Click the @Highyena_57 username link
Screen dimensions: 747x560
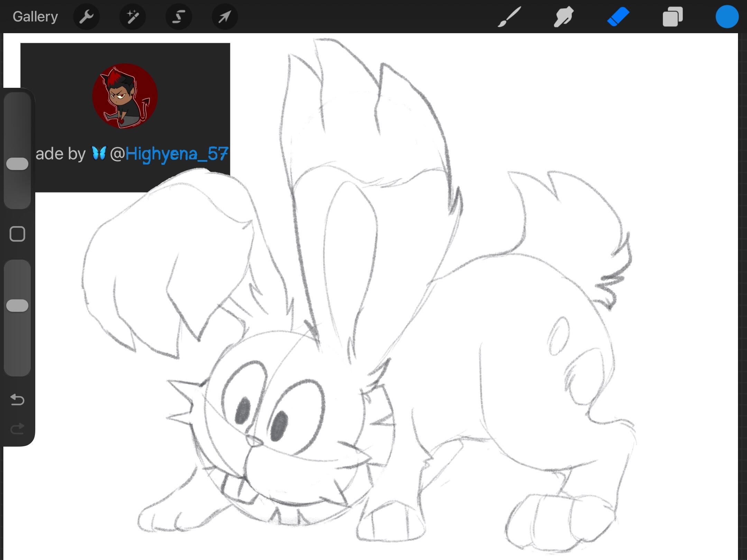176,153
